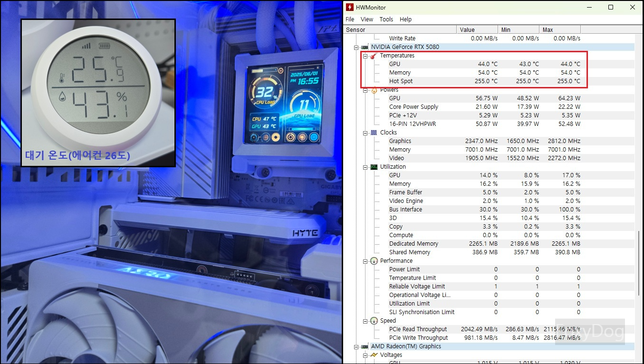Collapse the NVIDIA GeForce RTX 5080 node
Screen dimensions: 644x364
pos(356,47)
